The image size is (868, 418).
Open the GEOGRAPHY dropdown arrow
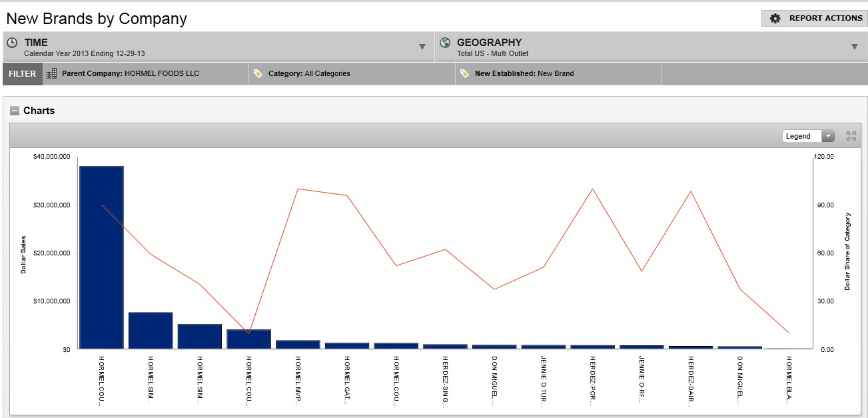(854, 47)
